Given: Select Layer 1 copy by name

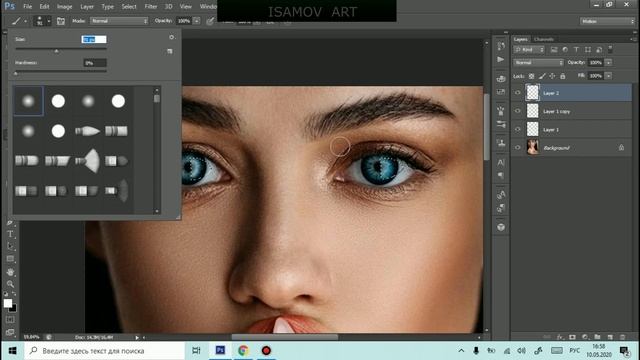Looking at the screenshot, I should click(557, 111).
